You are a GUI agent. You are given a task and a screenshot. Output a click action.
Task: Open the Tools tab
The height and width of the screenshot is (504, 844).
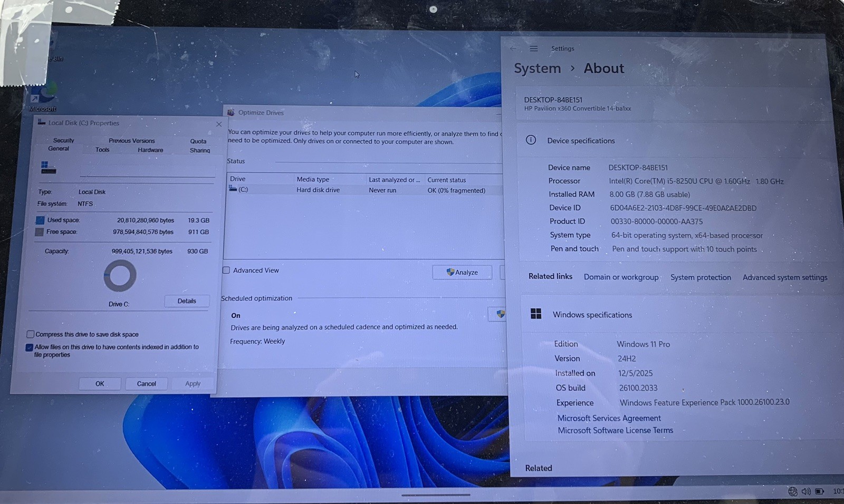[102, 150]
